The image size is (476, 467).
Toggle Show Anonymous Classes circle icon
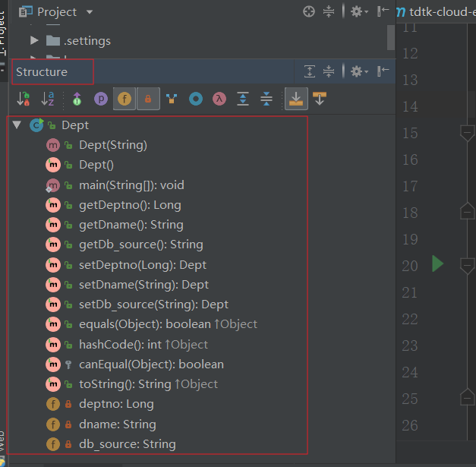pyautogui.click(x=196, y=99)
